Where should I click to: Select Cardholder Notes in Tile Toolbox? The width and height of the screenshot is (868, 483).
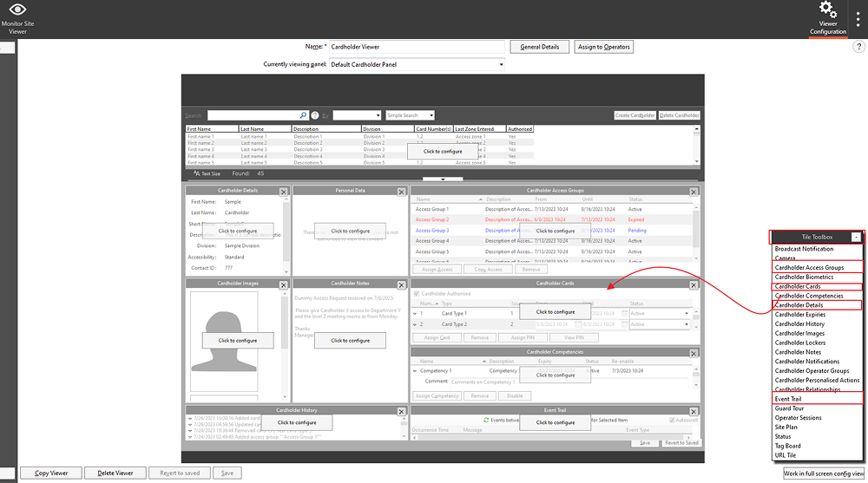(798, 352)
